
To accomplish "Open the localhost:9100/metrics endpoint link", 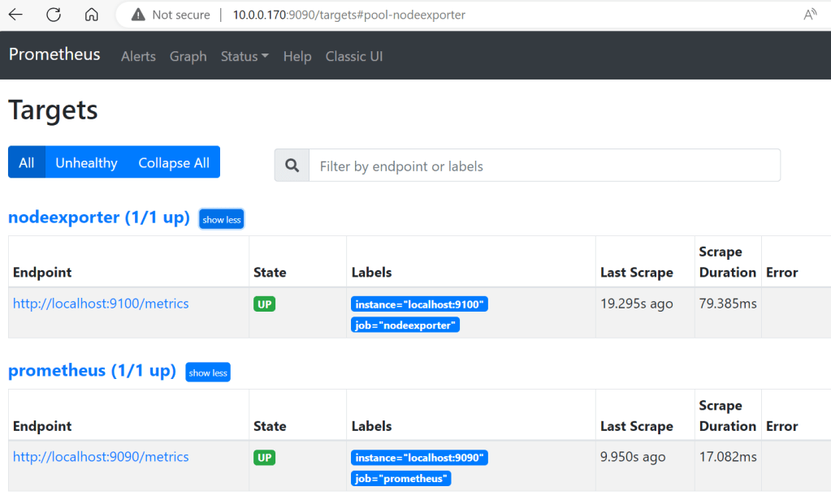I will click(101, 304).
